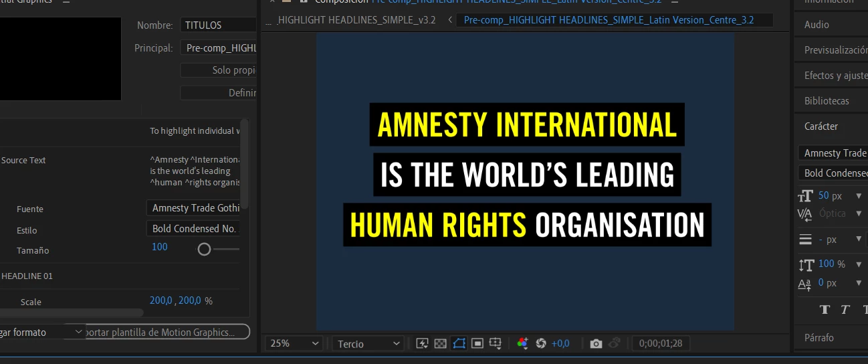The image size is (868, 364).
Task: Reset exposure aperture icon
Action: [x=541, y=343]
